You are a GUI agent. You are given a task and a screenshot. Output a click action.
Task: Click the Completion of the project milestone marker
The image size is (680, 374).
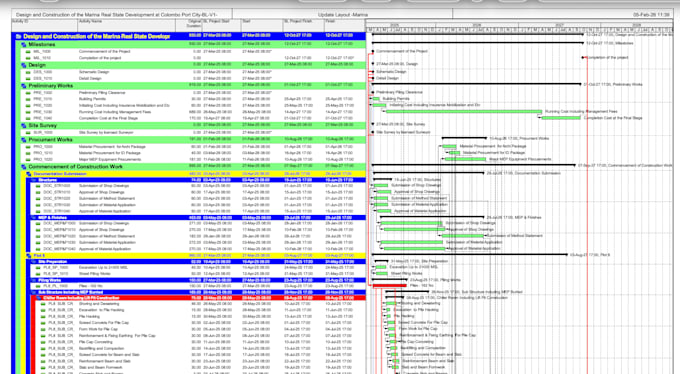pos(583,57)
